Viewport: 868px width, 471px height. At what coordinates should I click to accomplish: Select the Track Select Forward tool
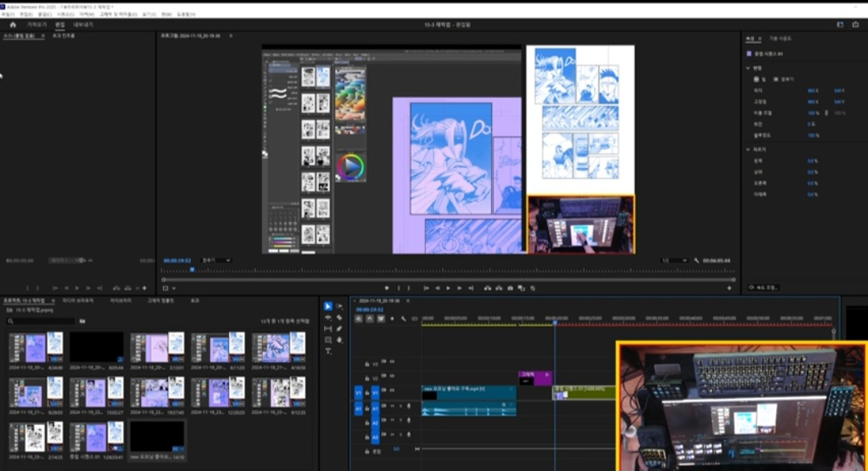click(x=339, y=306)
